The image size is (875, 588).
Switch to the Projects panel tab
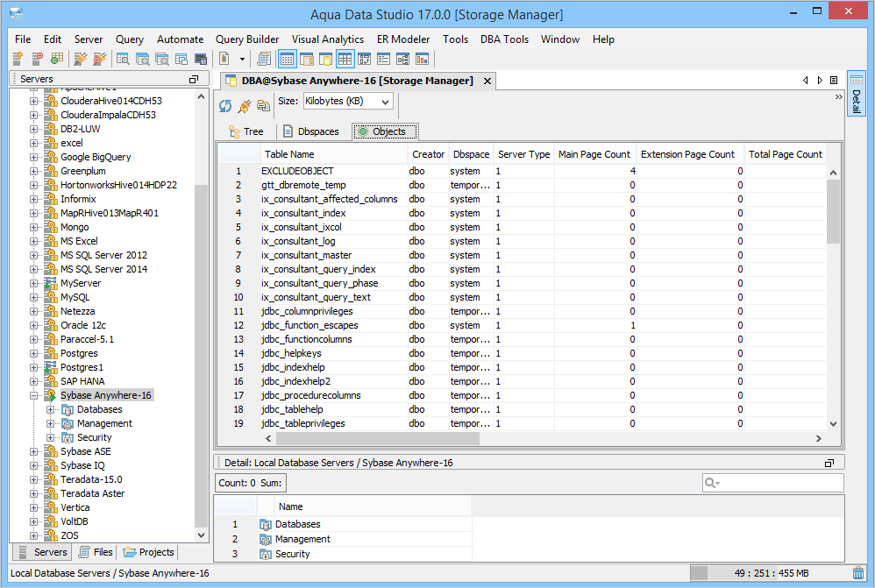(x=149, y=552)
